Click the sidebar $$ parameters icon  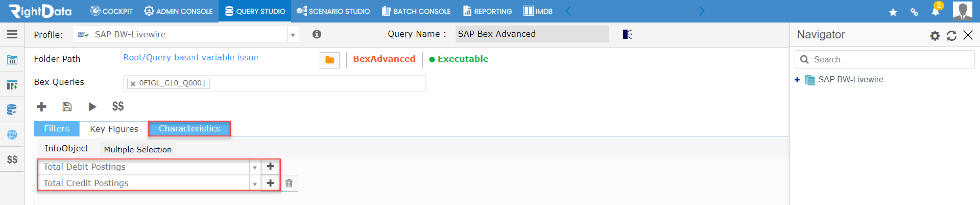(12, 160)
